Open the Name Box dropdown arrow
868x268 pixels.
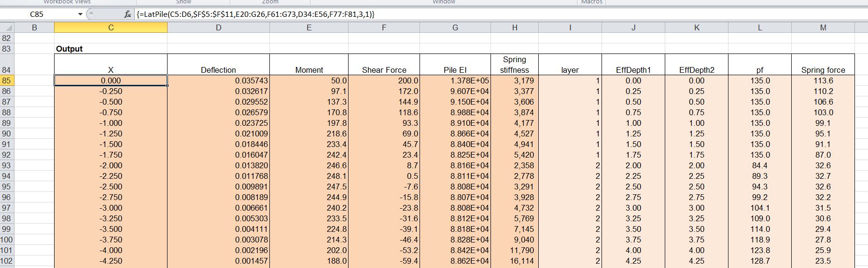(x=80, y=14)
